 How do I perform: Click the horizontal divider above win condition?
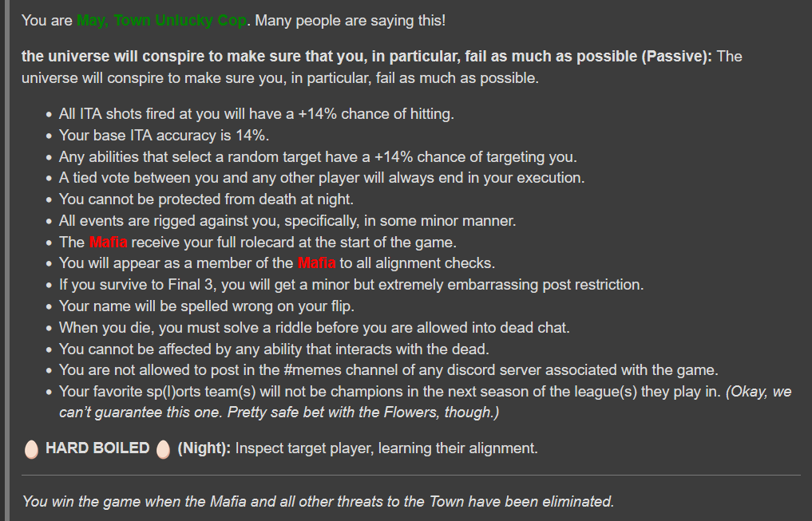[411, 475]
